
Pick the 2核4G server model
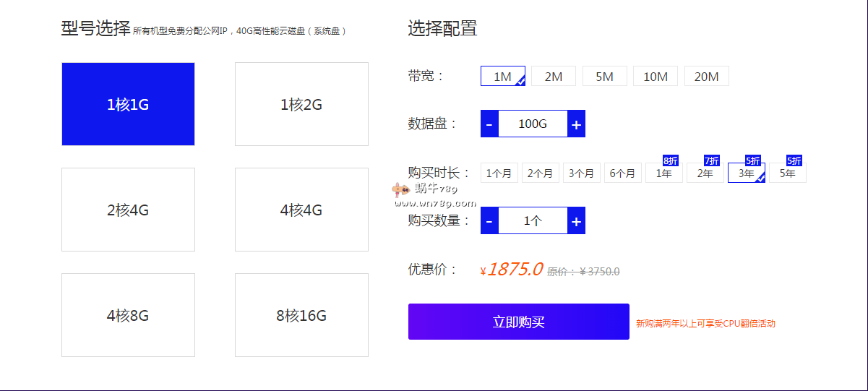pyautogui.click(x=128, y=210)
